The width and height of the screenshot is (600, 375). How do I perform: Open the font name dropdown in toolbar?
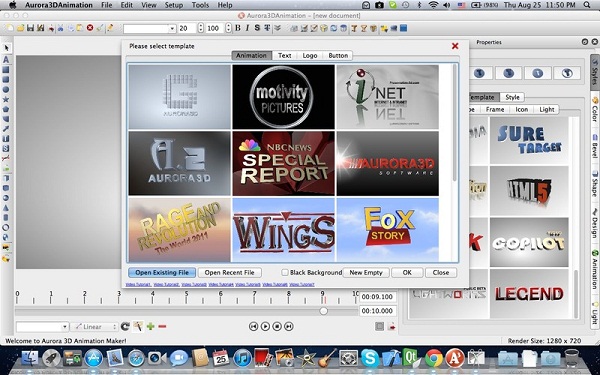[x=149, y=28]
